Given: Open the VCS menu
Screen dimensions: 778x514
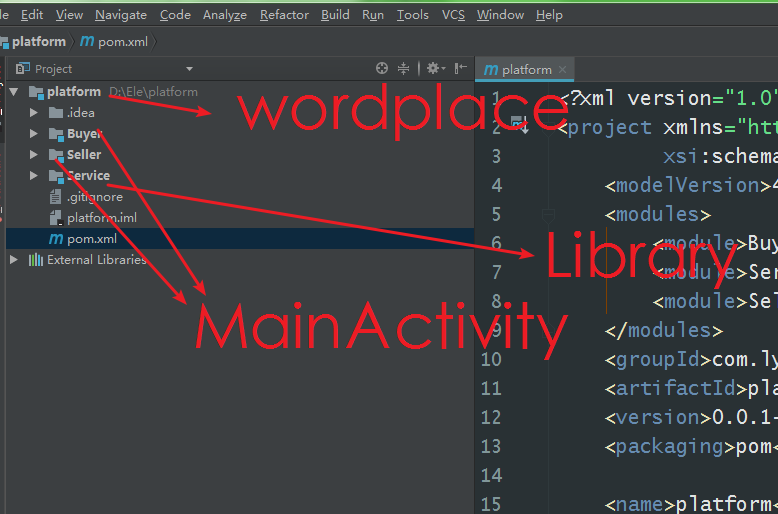Looking at the screenshot, I should [453, 15].
